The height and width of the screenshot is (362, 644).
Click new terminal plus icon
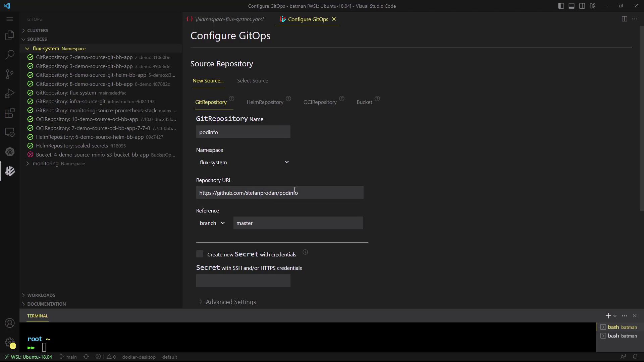[608, 316]
